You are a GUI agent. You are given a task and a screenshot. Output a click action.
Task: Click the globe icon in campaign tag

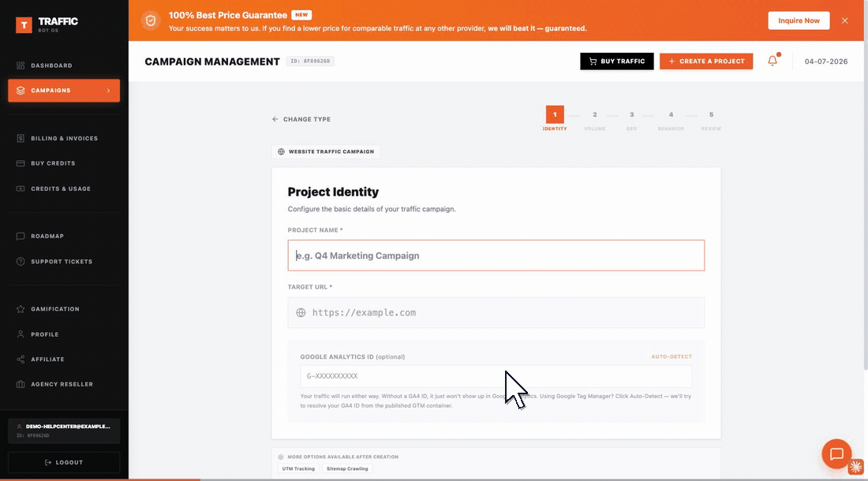pos(281,151)
